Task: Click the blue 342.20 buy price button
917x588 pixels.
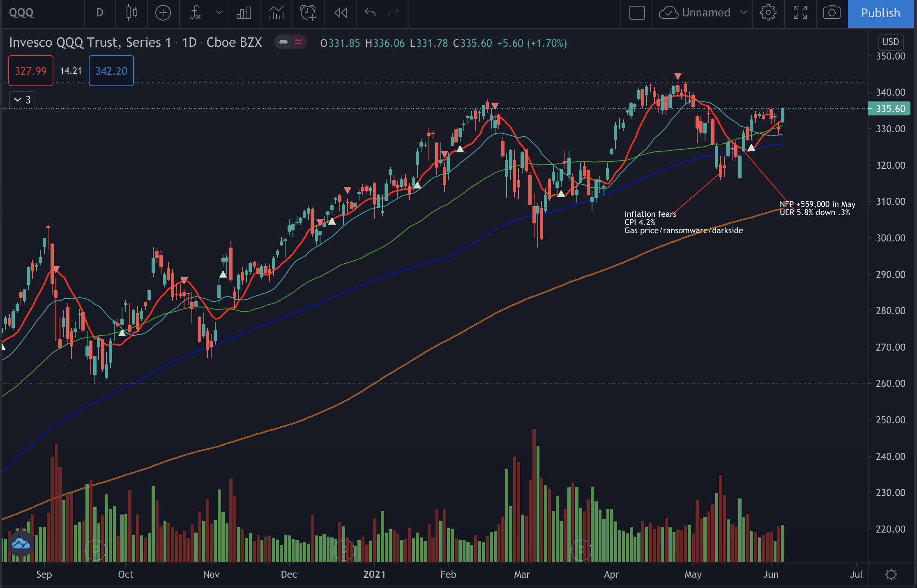Action: [111, 71]
